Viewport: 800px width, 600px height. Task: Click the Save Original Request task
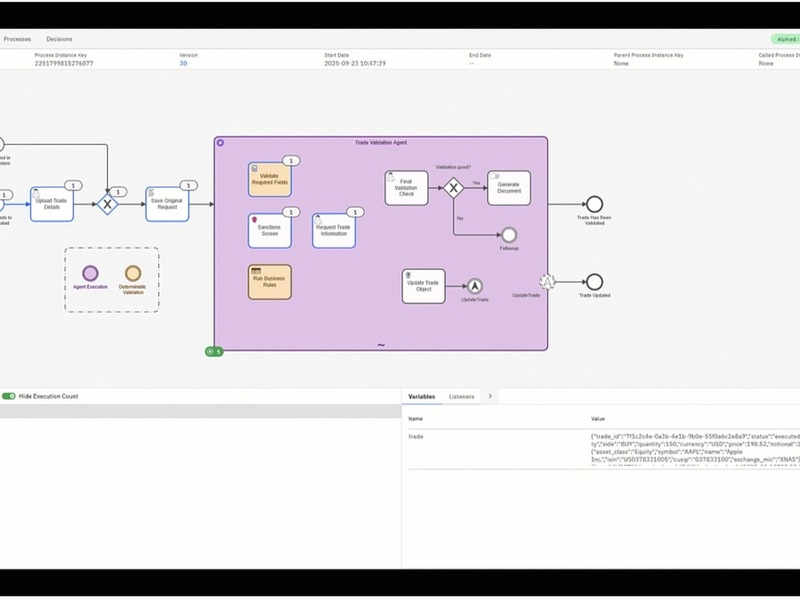[167, 203]
